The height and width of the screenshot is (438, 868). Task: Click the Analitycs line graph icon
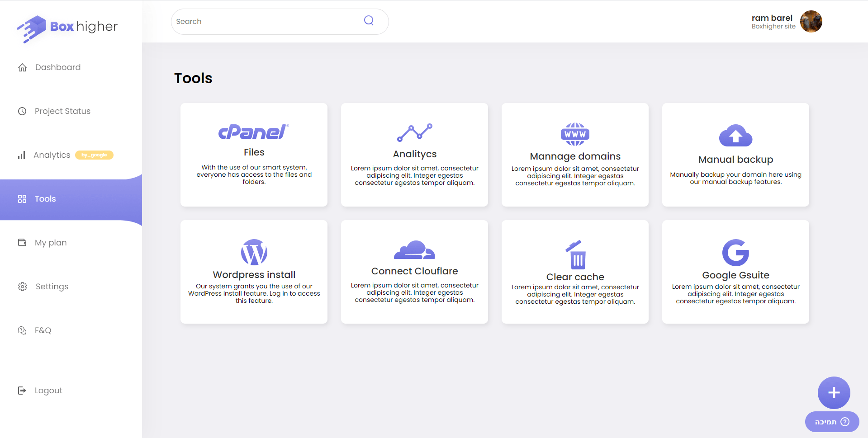[x=415, y=132]
